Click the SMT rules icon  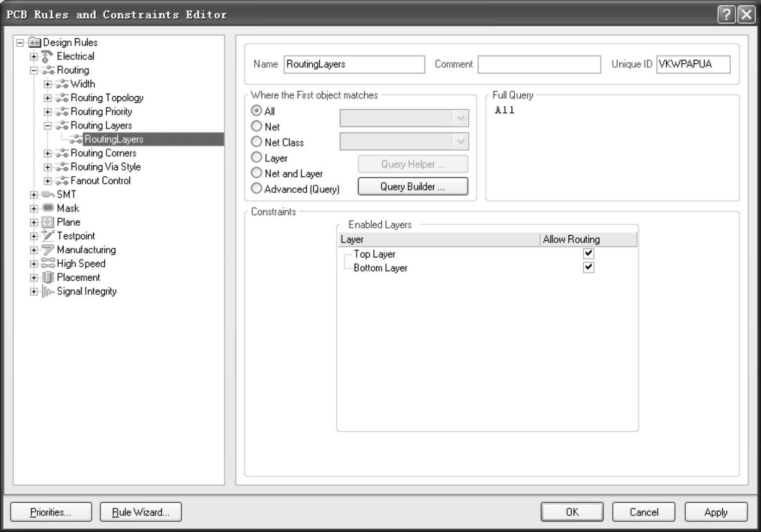[x=48, y=194]
